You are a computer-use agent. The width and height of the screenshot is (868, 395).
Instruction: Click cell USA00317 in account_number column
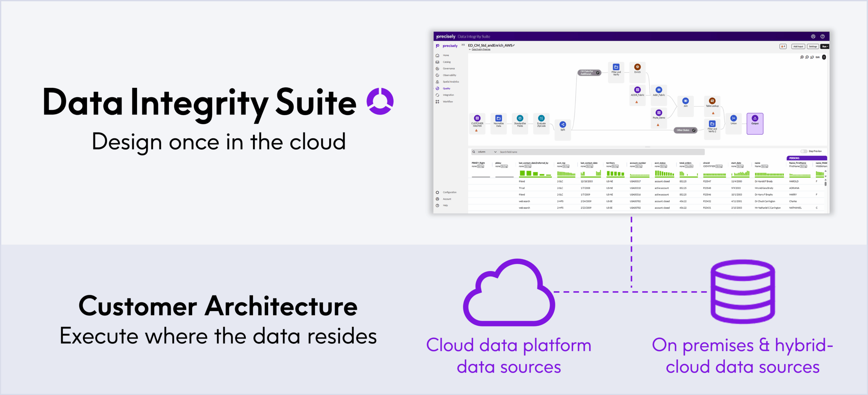(635, 182)
